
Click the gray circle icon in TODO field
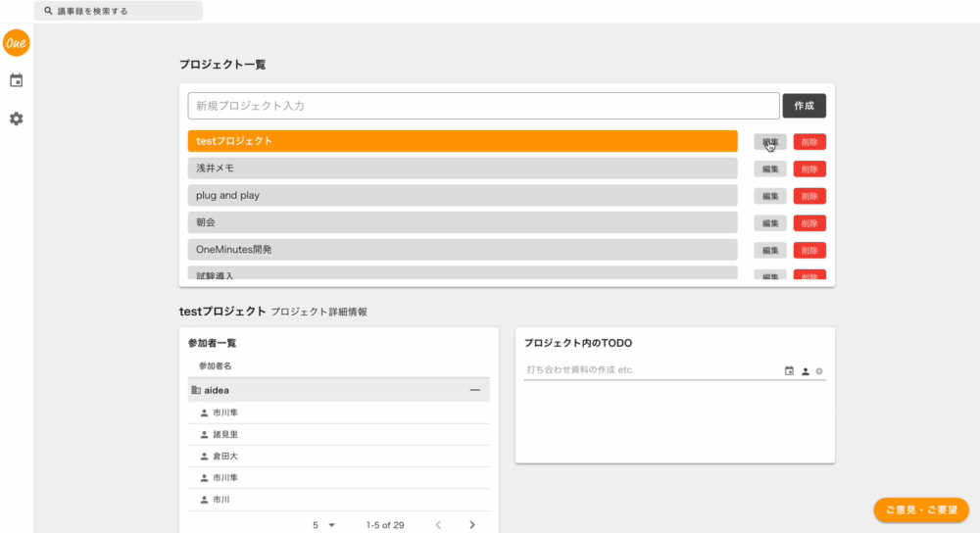point(819,371)
